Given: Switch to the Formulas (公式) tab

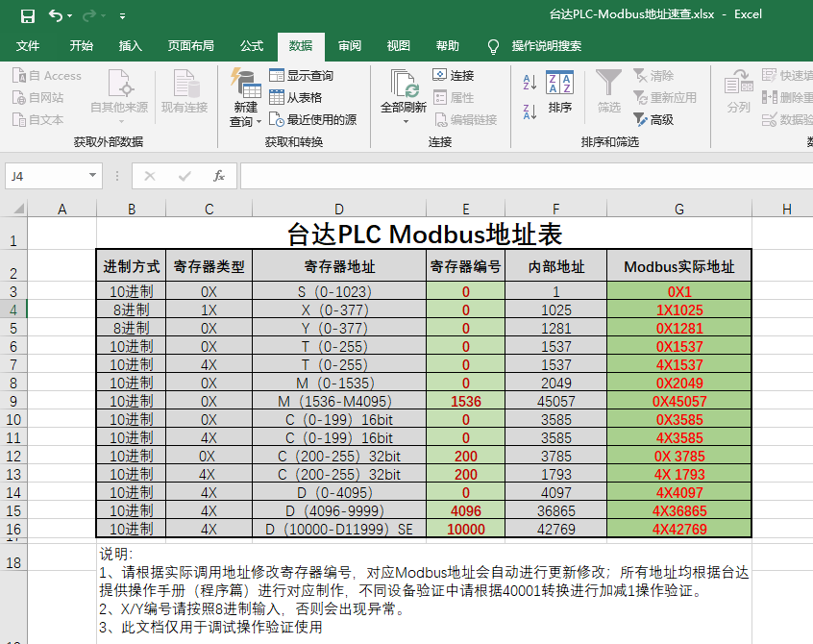Looking at the screenshot, I should [x=252, y=46].
